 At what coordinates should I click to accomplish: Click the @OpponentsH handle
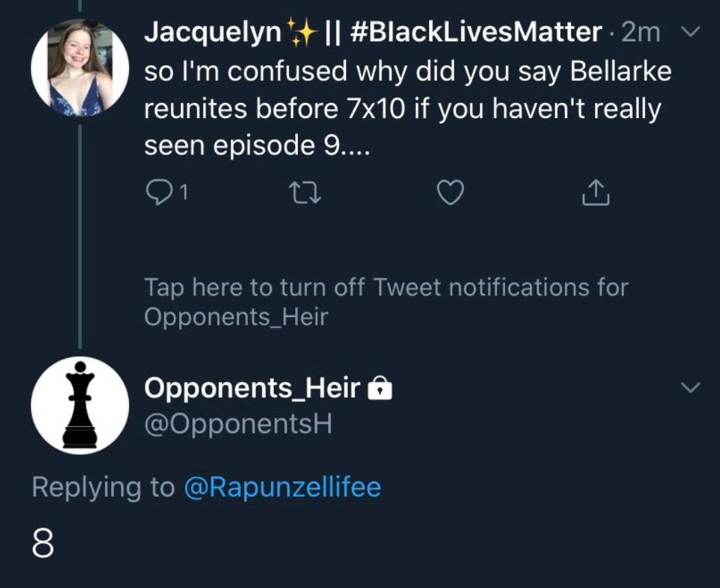(x=238, y=425)
